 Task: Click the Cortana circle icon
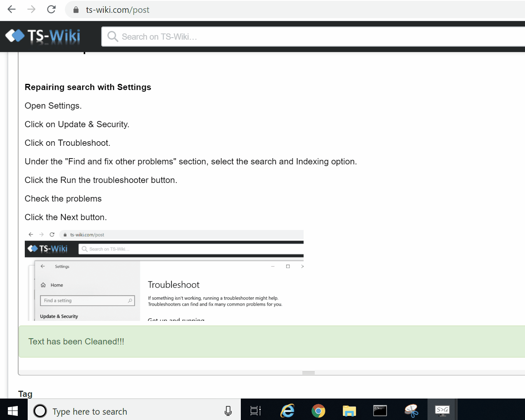point(40,411)
